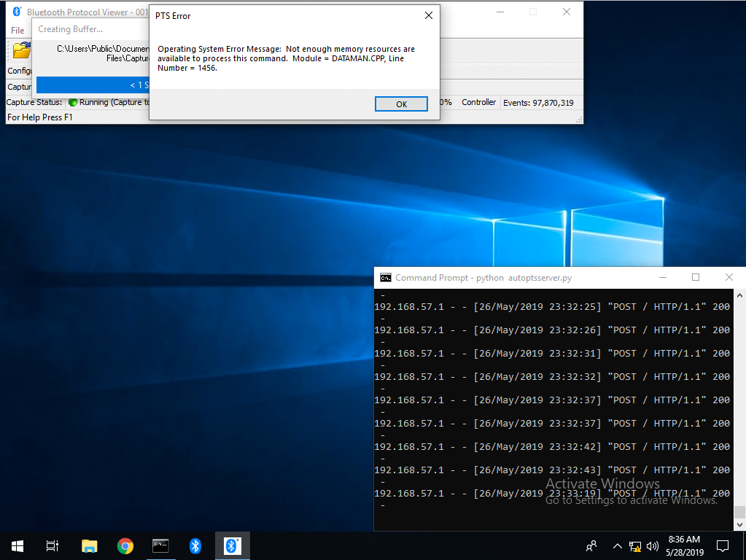The width and height of the screenshot is (746, 560).
Task: Click the blue Creating Buffer progress bar
Action: pyautogui.click(x=95, y=85)
